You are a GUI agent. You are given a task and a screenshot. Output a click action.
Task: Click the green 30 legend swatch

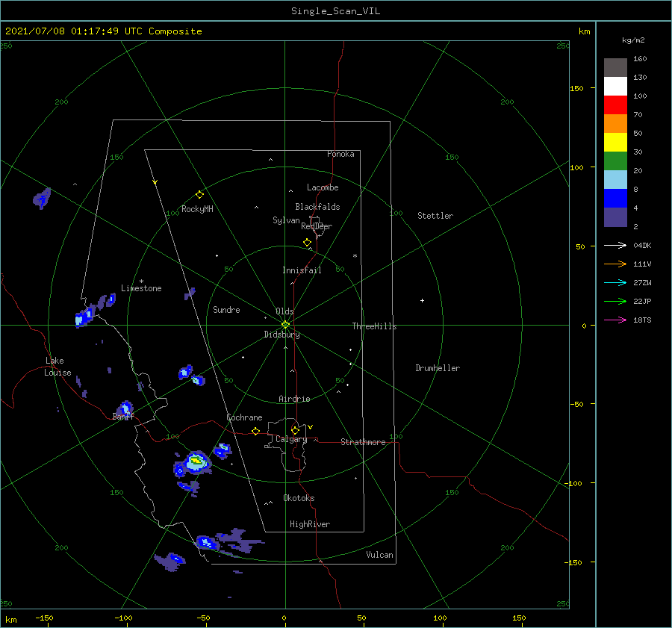click(615, 161)
